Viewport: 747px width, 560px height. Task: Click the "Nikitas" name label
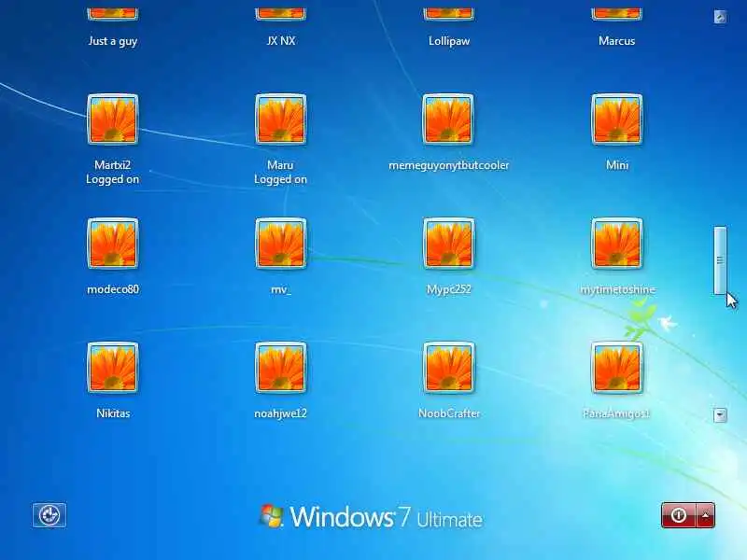[x=113, y=413]
